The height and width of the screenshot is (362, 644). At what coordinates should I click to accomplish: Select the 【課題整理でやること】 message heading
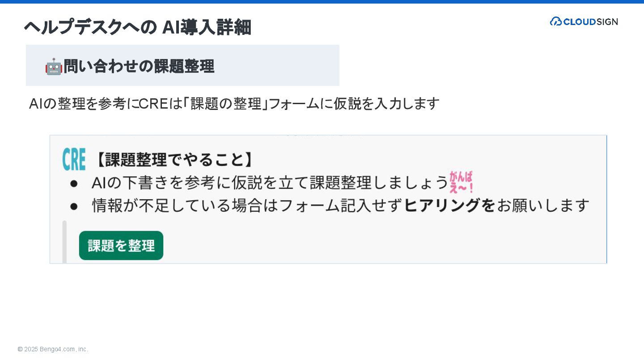pyautogui.click(x=175, y=160)
